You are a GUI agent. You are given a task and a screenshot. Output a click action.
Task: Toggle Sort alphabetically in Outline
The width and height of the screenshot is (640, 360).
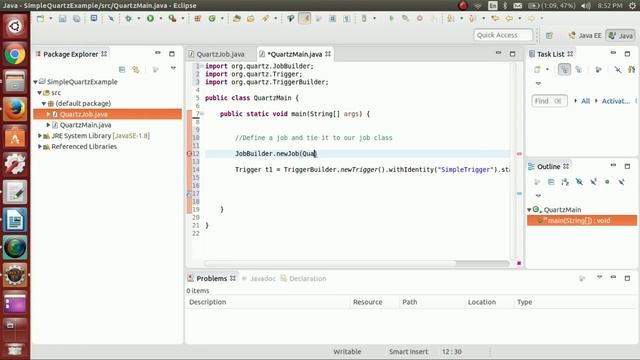click(x=565, y=182)
